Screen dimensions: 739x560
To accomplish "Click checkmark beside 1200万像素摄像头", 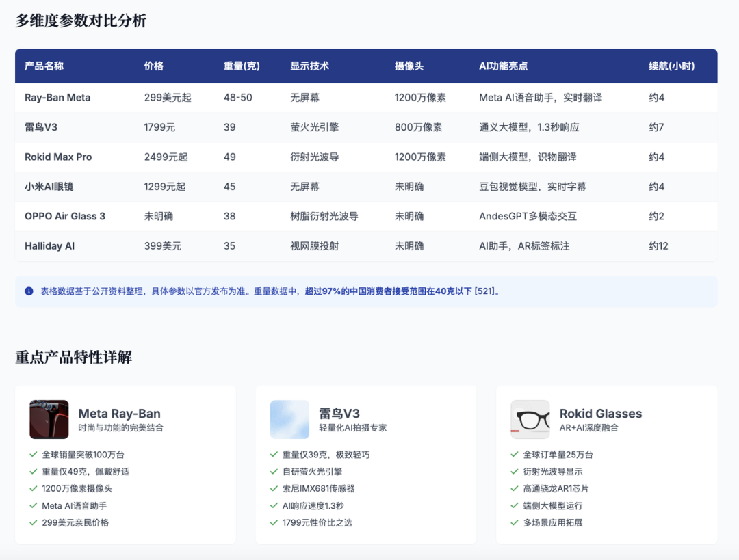I will pyautogui.click(x=34, y=488).
